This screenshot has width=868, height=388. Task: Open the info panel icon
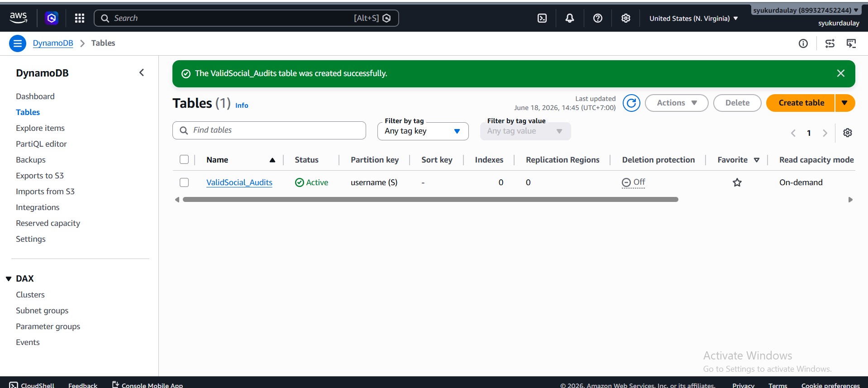point(803,43)
